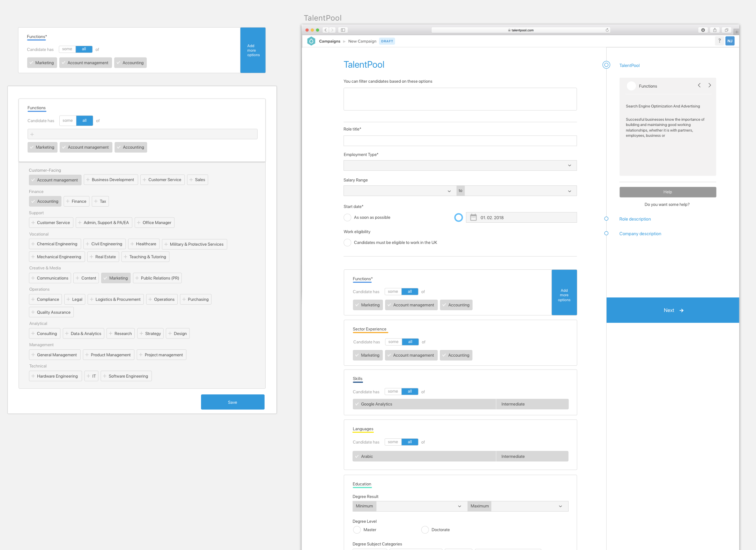Select the As soon as possible radio button
This screenshot has width=756, height=550.
pyautogui.click(x=347, y=217)
